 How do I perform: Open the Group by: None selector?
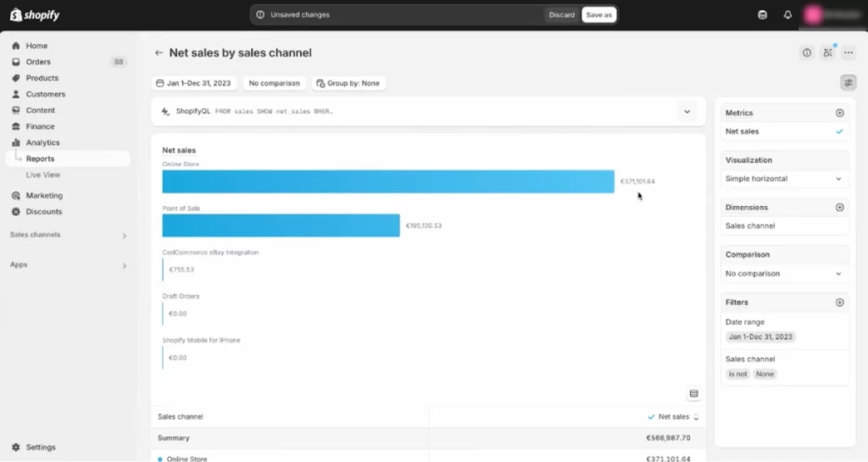pyautogui.click(x=348, y=83)
